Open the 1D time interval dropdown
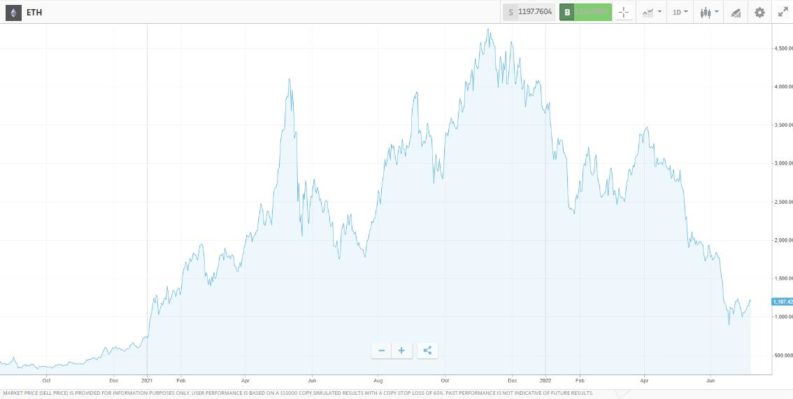 (x=680, y=12)
